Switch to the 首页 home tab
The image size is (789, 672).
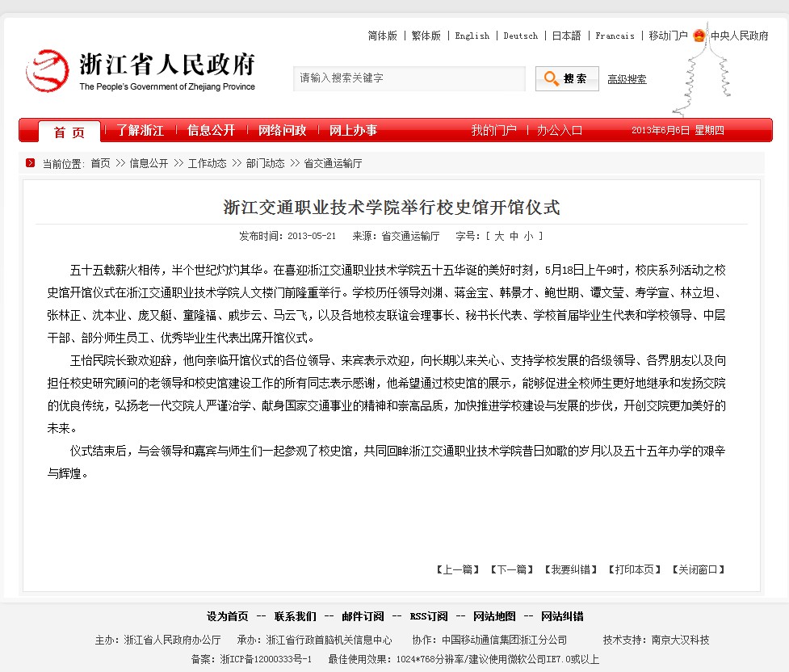69,132
